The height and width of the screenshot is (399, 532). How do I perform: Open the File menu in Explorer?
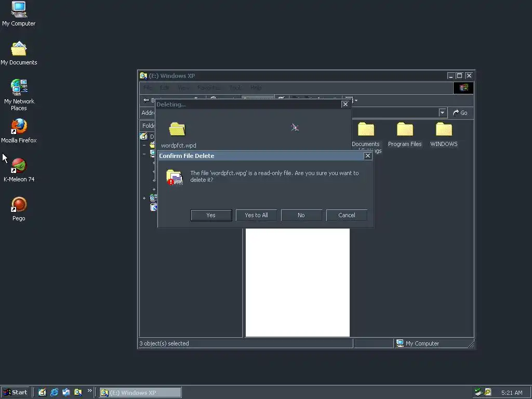pos(148,88)
